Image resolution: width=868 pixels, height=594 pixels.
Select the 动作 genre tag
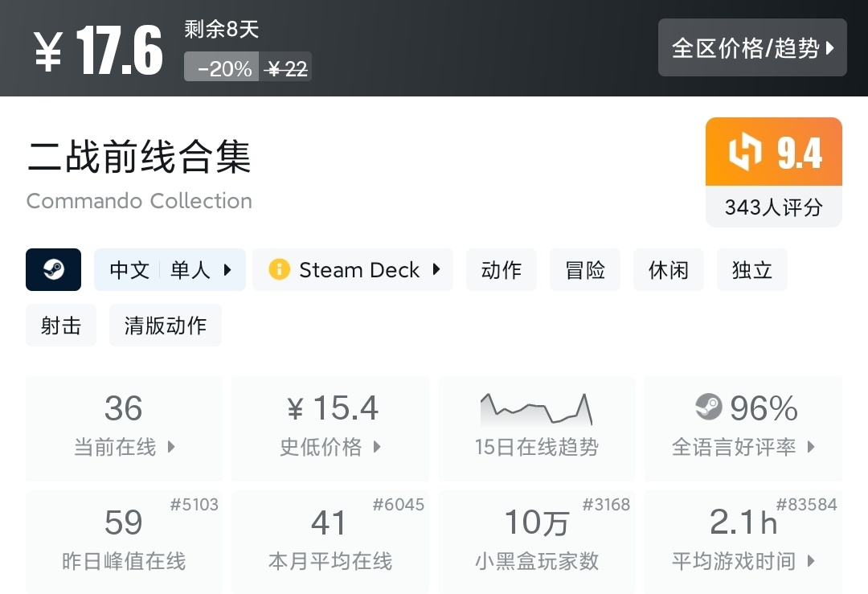502,269
